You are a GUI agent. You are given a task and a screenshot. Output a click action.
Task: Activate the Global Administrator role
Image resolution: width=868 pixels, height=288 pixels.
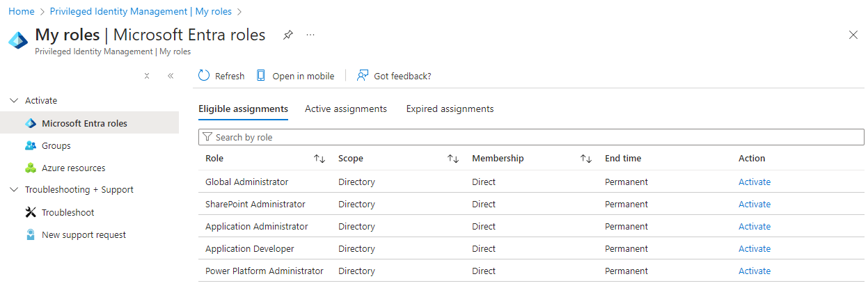[754, 182]
